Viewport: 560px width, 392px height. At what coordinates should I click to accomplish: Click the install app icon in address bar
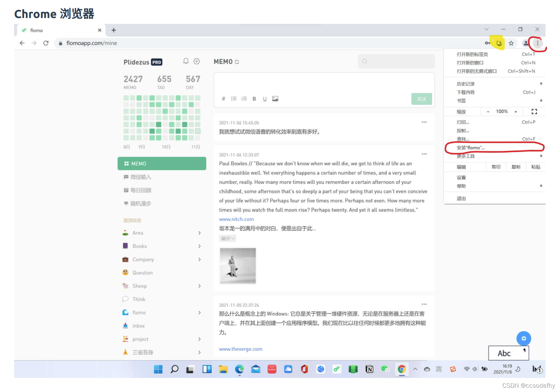tap(499, 43)
